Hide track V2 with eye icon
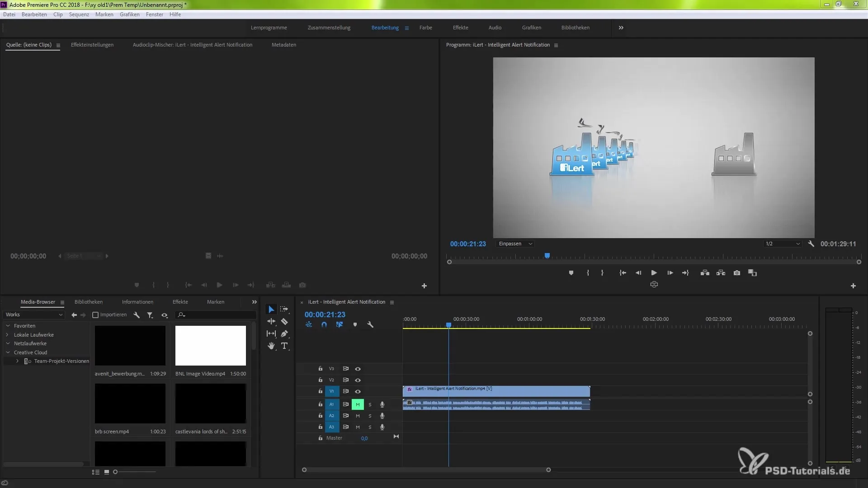The width and height of the screenshot is (868, 488). coord(358,380)
